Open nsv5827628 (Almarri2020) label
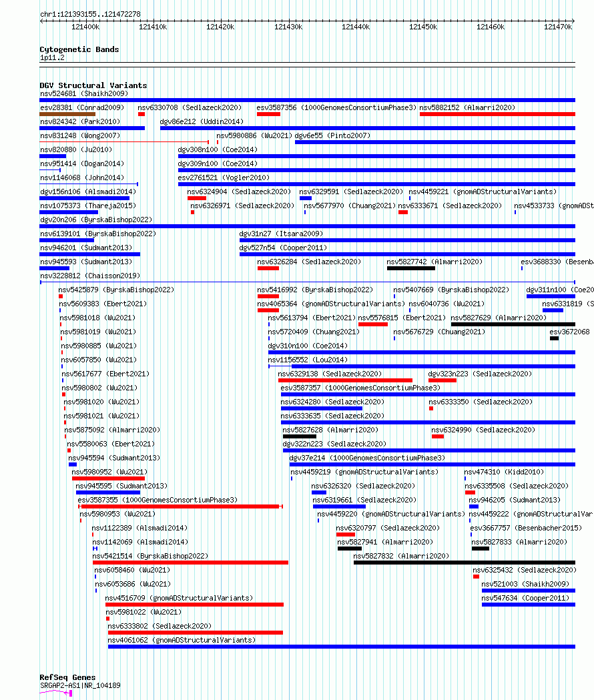The image size is (594, 700). pos(330,430)
